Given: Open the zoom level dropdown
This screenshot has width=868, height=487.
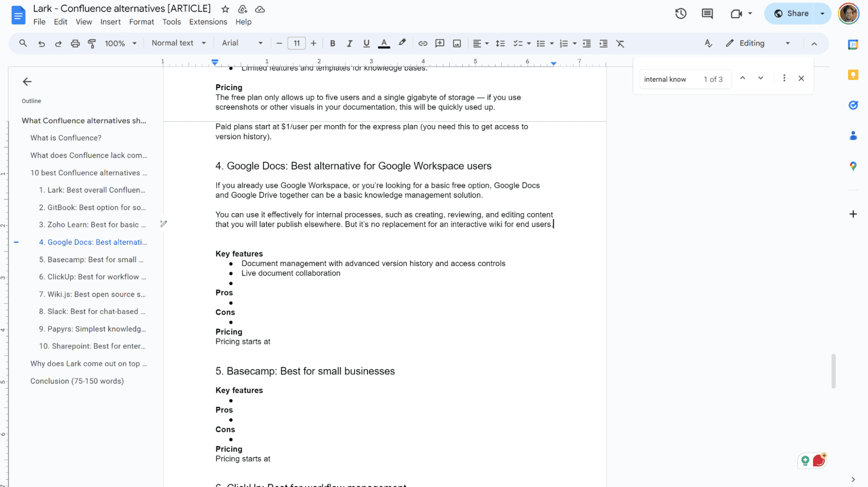Looking at the screenshot, I should click(x=121, y=43).
